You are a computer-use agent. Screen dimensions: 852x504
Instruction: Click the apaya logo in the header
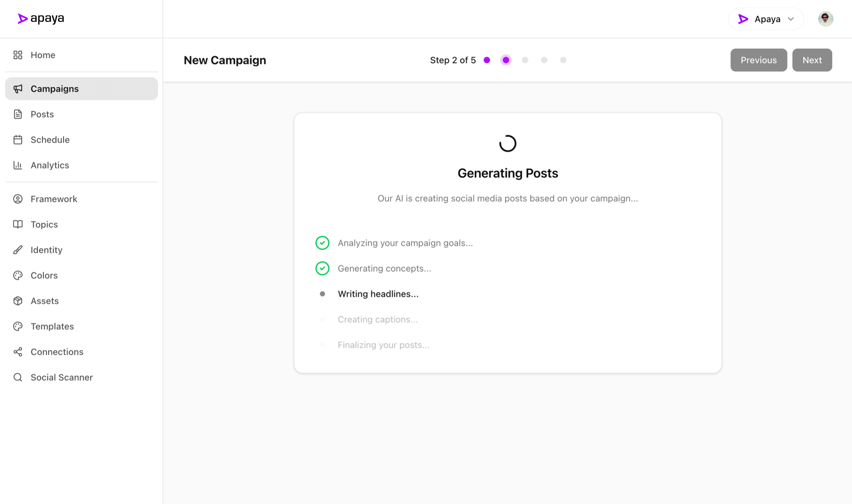pos(41,19)
